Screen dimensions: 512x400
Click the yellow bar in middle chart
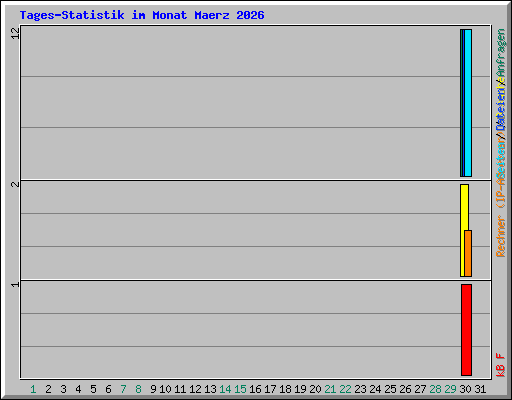pyautogui.click(x=464, y=230)
